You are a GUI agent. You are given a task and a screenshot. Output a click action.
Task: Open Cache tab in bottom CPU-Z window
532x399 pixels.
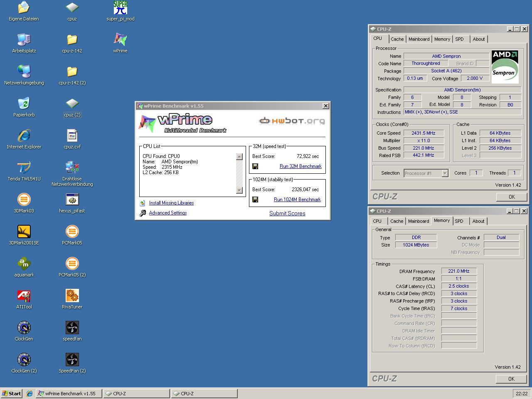pyautogui.click(x=397, y=221)
